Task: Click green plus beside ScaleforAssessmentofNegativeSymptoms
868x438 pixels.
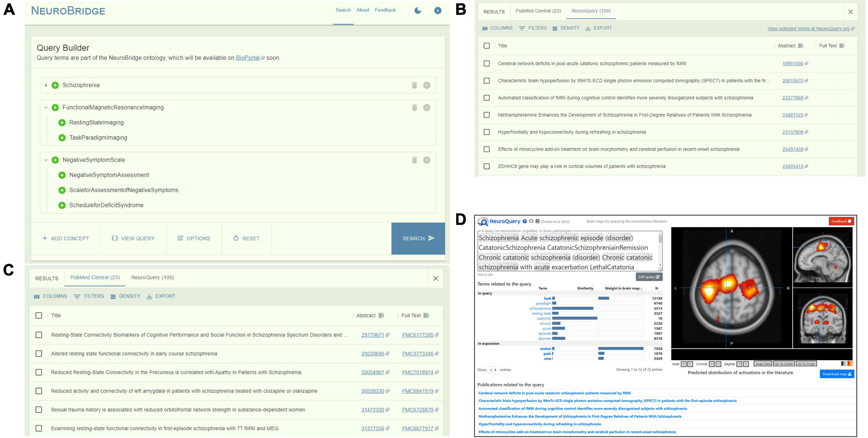Action: 62,190
